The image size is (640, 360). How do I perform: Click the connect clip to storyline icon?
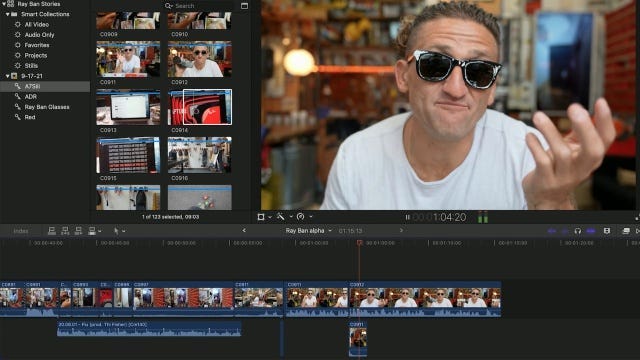pyautogui.click(x=52, y=231)
